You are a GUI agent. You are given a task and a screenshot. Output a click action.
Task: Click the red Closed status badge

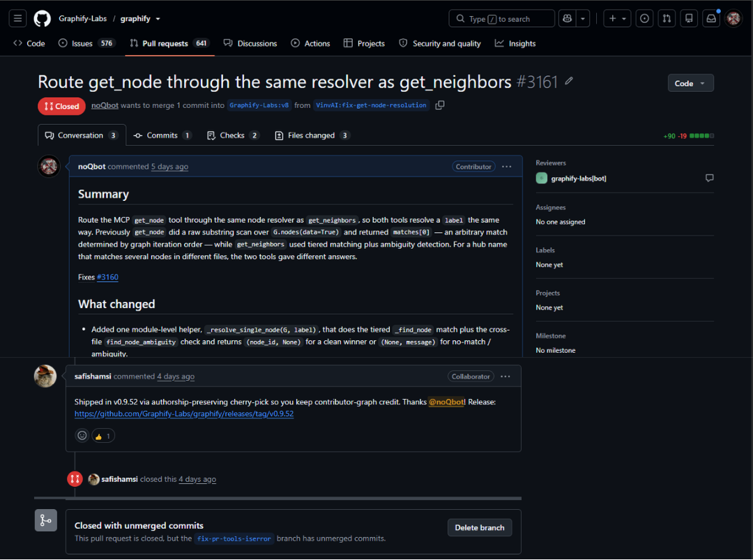tap(61, 106)
